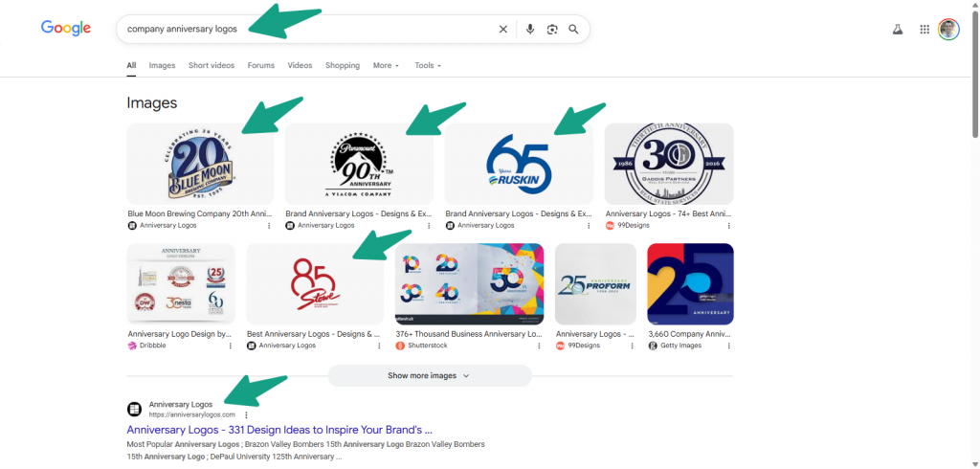This screenshot has height=469, width=980.
Task: Open options for Paramount 90th image result
Action: click(429, 225)
